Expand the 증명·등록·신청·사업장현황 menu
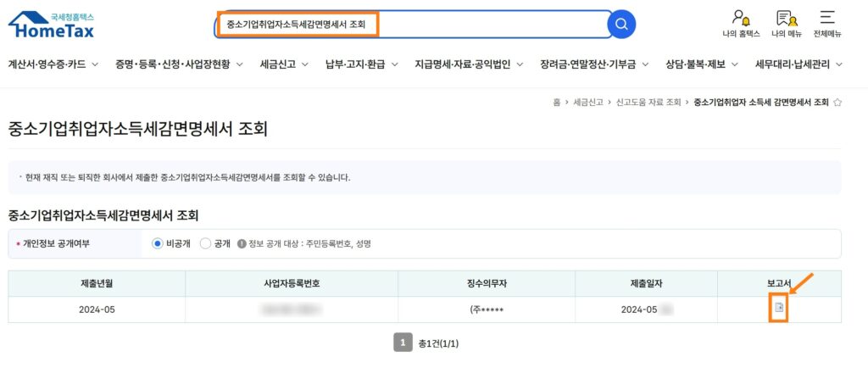The width and height of the screenshot is (868, 368). coord(180,64)
